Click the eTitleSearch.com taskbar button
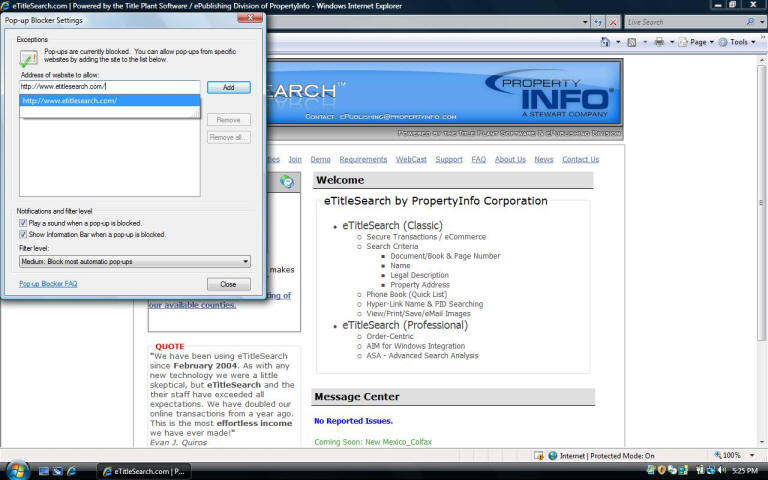Screen dimensions: 768x480 144,471
